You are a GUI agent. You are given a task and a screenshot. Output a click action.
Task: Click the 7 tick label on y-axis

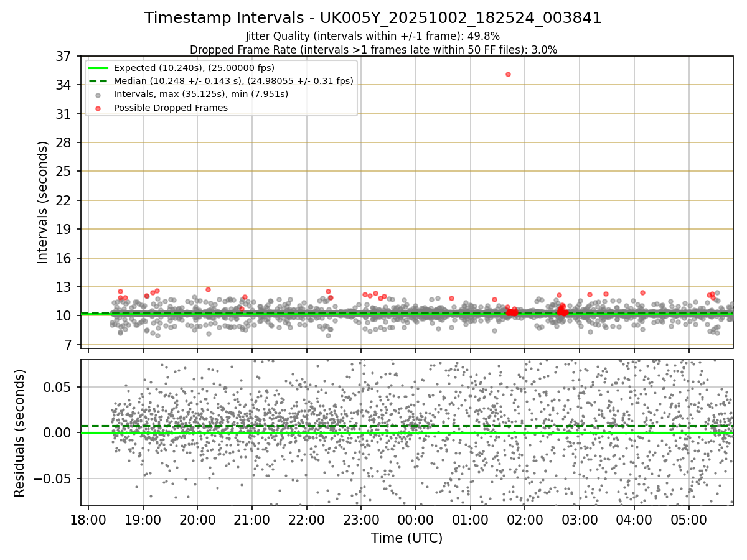click(67, 345)
